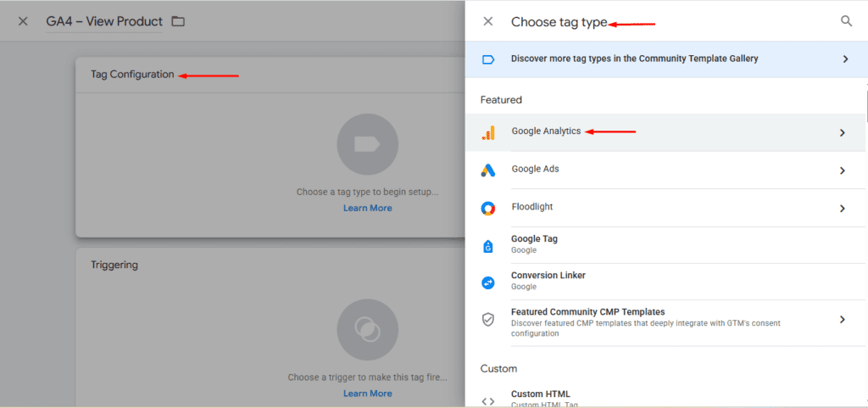Select the Google Ads tag type
Screen dimensions: 868x408
pyautogui.click(x=665, y=170)
